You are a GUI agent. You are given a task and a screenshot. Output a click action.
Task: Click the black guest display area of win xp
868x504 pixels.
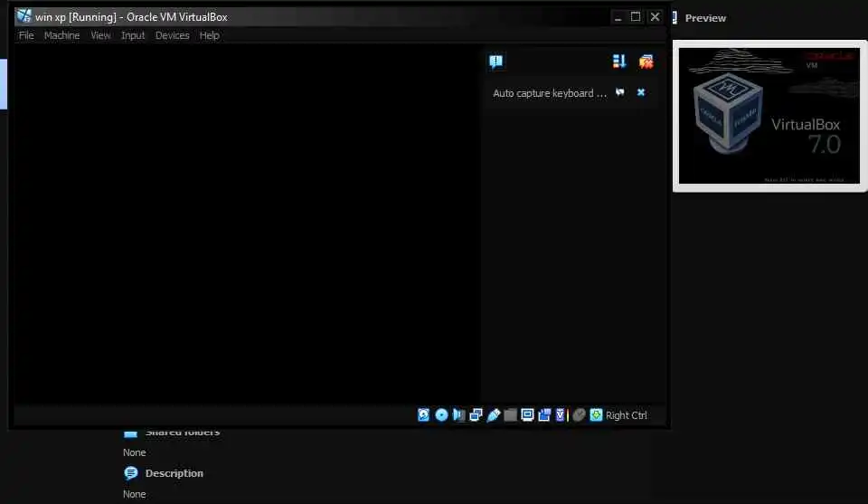coord(247,223)
